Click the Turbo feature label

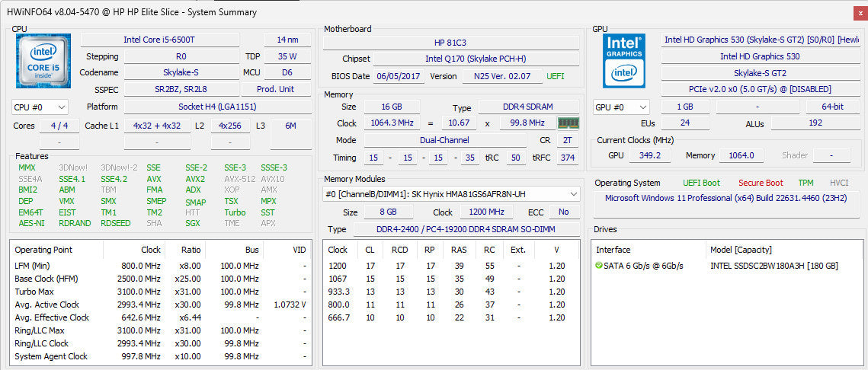point(235,212)
